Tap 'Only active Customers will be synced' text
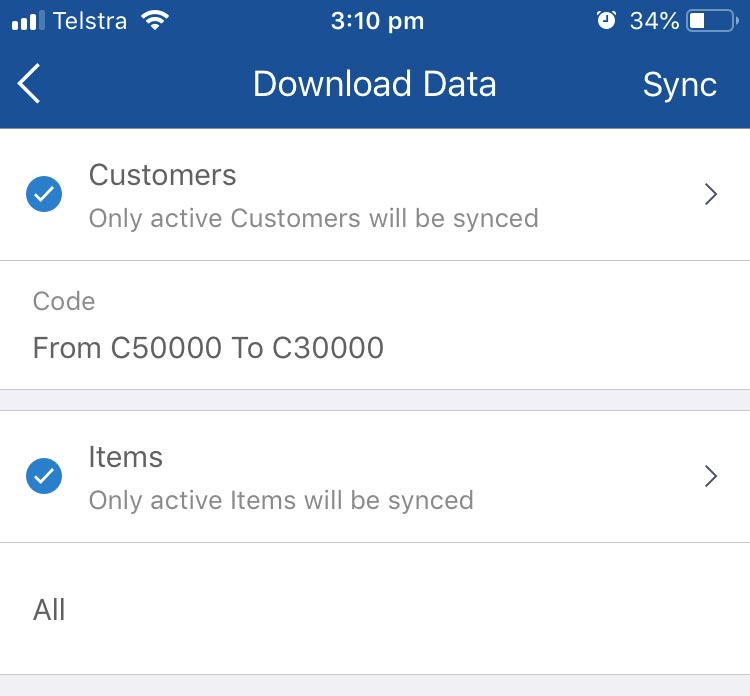 pyautogui.click(x=314, y=219)
